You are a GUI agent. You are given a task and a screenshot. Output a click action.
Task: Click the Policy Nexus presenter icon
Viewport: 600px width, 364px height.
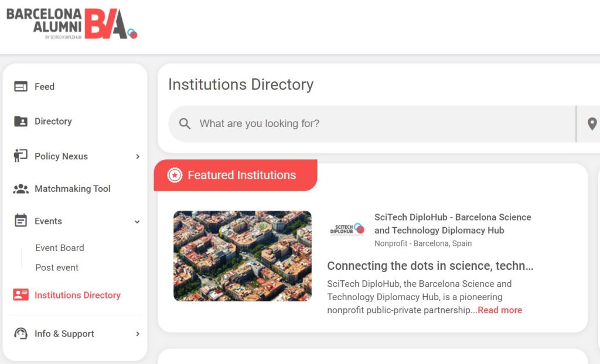pos(21,156)
